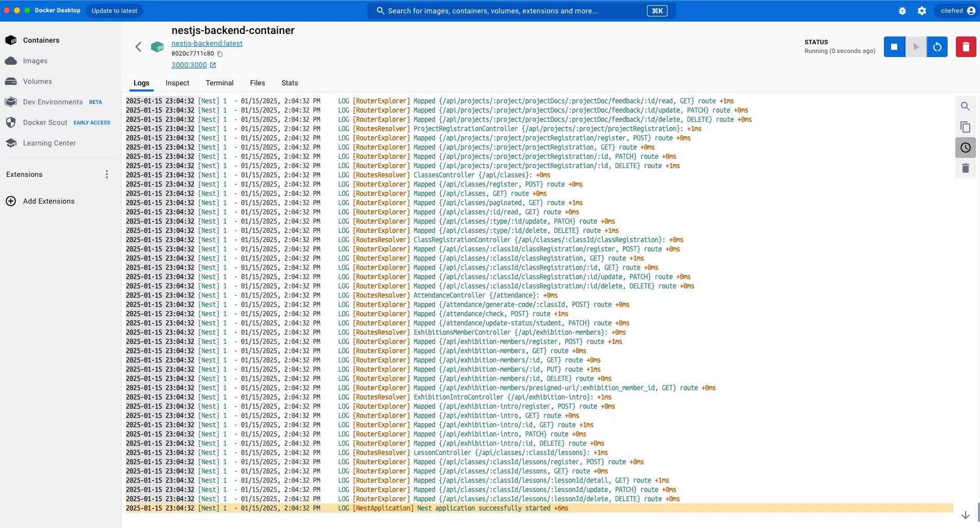Screen dimensions: 980x528
Task: Select the 'Nest application successfully started' log line
Action: tap(540, 508)
